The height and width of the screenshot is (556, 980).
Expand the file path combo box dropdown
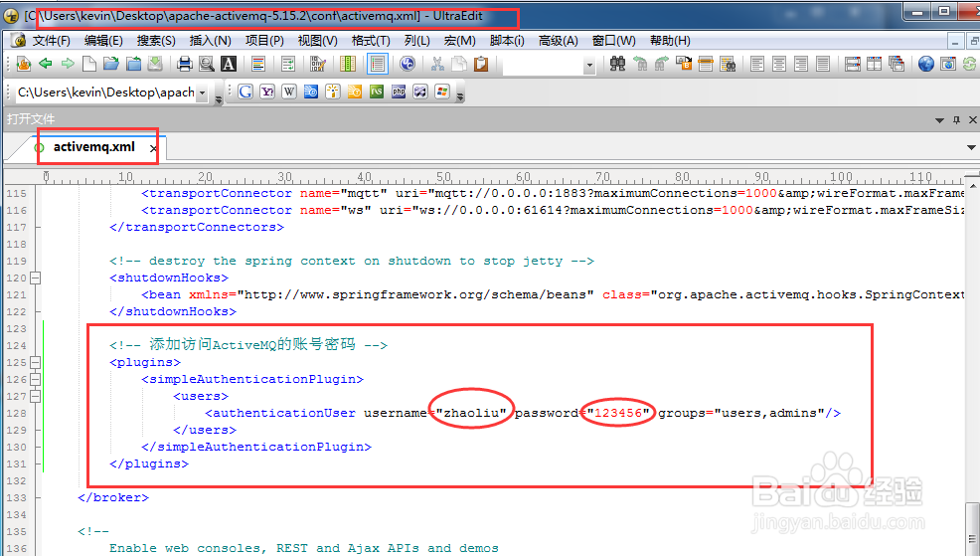(x=202, y=93)
